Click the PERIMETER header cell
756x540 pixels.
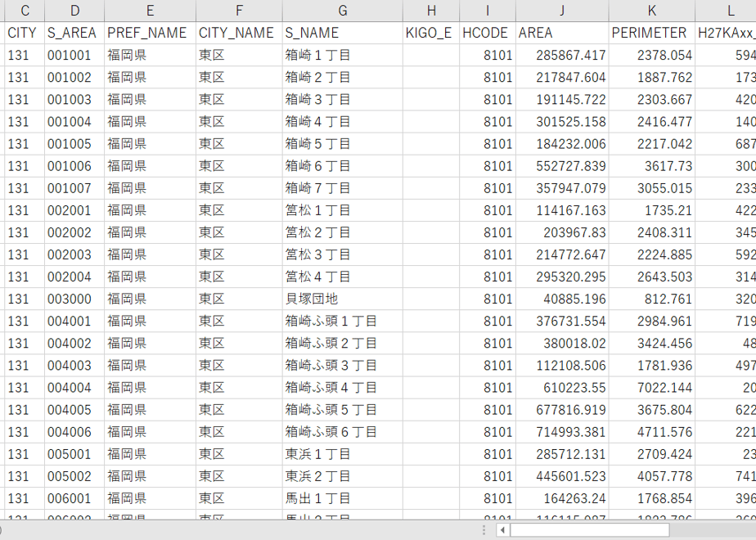[652, 33]
